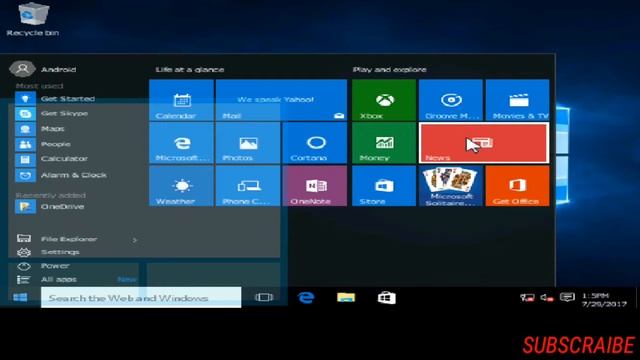Viewport: 640px width, 360px height.
Task: Open Task View on the taskbar
Action: click(264, 298)
